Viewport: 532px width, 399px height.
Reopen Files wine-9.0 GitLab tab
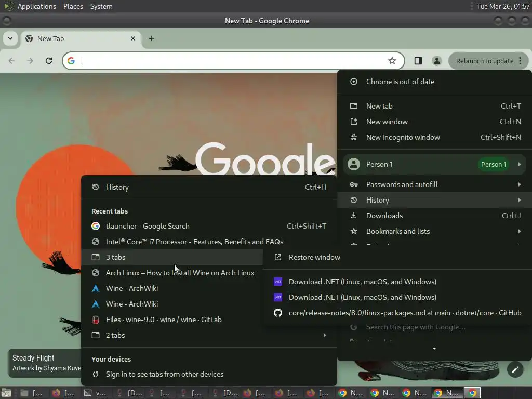coord(172,320)
